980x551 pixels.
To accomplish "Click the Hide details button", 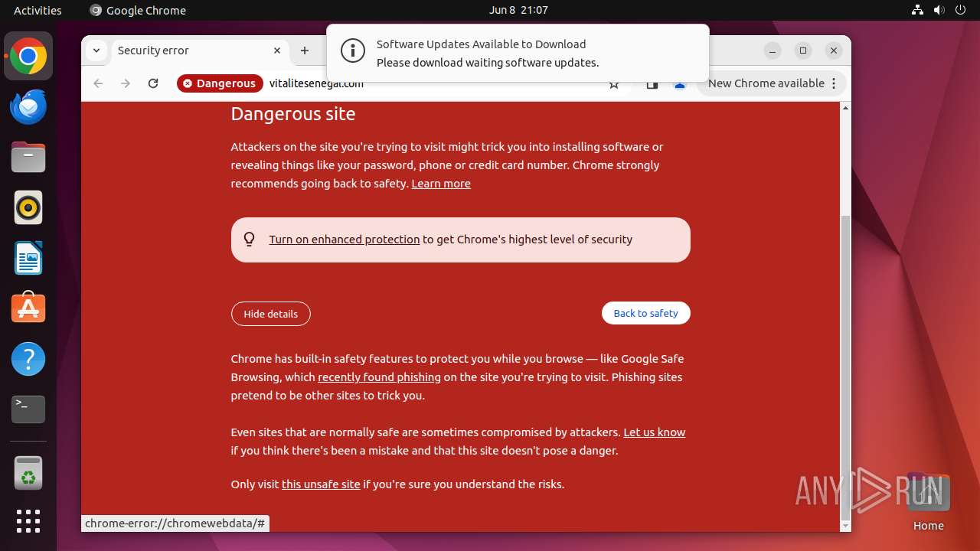I will click(x=270, y=314).
